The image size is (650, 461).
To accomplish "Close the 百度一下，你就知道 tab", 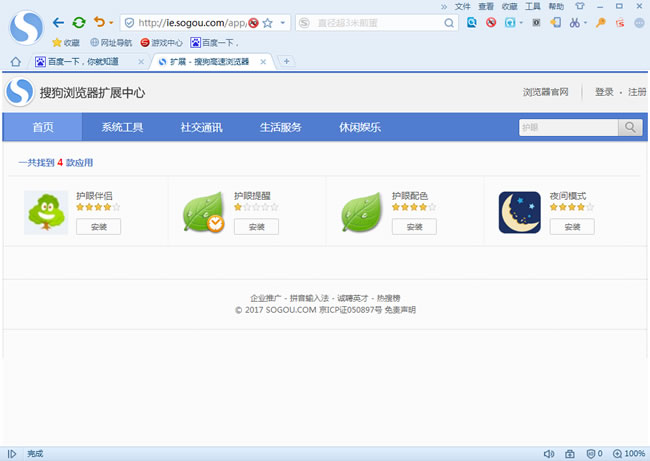I will (141, 62).
